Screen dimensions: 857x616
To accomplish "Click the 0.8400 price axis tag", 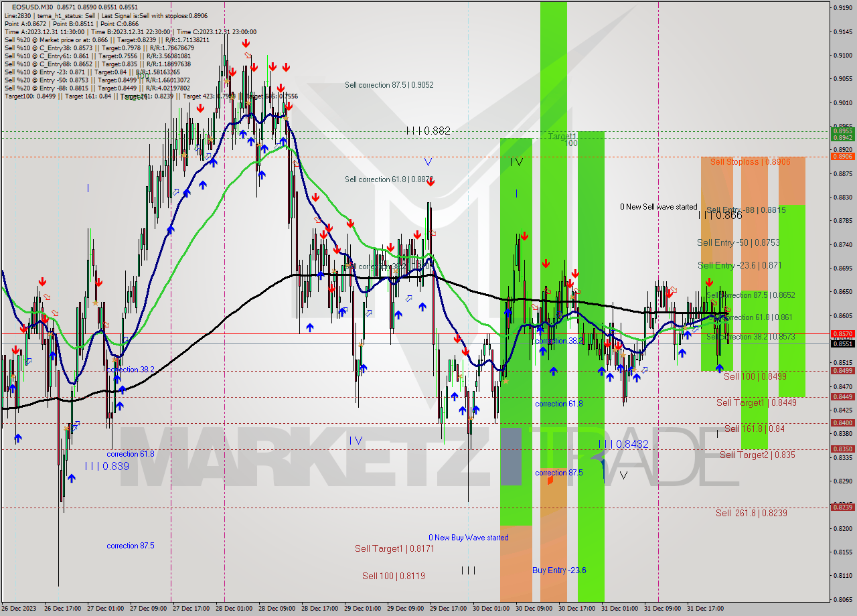I will pos(842,422).
